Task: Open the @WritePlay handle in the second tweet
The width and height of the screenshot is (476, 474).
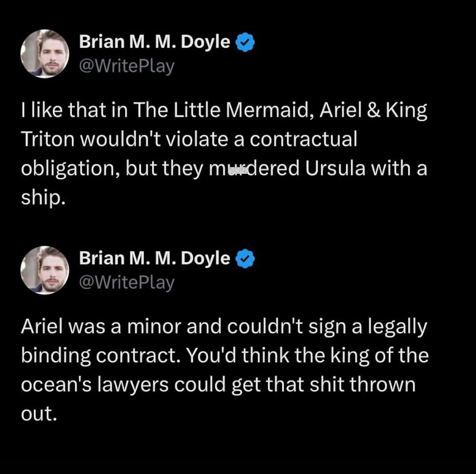Action: click(x=126, y=282)
